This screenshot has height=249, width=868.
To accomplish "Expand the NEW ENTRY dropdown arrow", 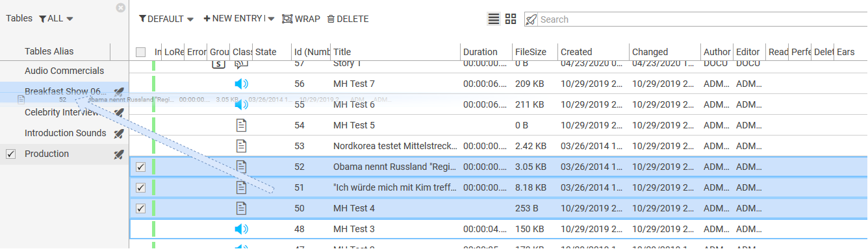I will pos(271,19).
